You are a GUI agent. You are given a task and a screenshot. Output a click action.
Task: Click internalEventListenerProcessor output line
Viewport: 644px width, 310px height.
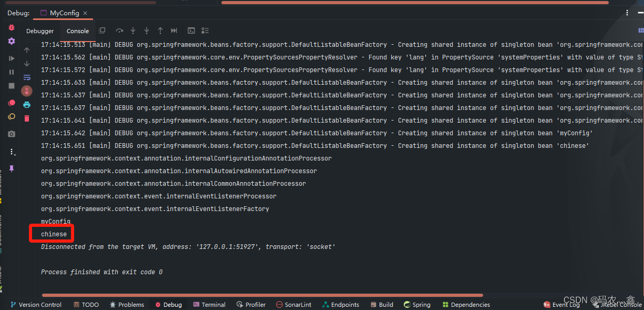(x=159, y=196)
